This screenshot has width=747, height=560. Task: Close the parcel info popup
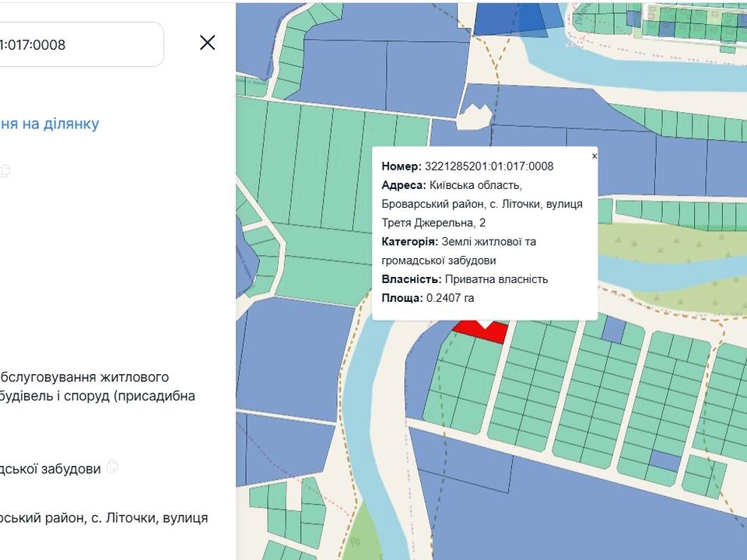pos(594,156)
